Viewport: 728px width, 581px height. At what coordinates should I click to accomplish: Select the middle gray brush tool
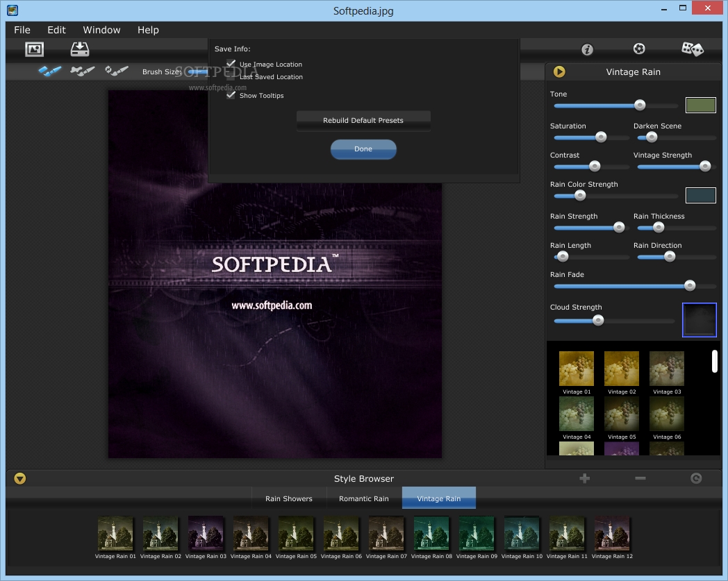pos(82,71)
